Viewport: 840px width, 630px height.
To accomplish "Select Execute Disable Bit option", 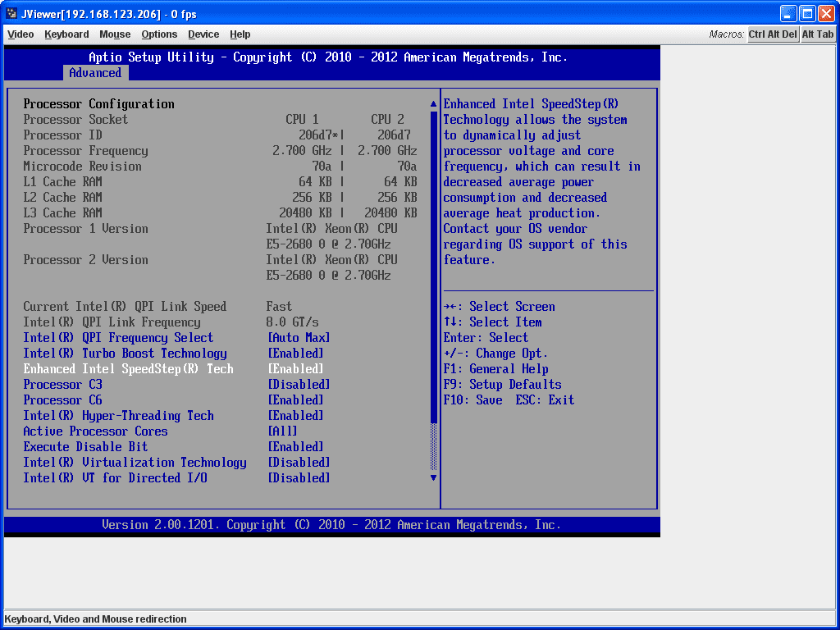I will (85, 447).
